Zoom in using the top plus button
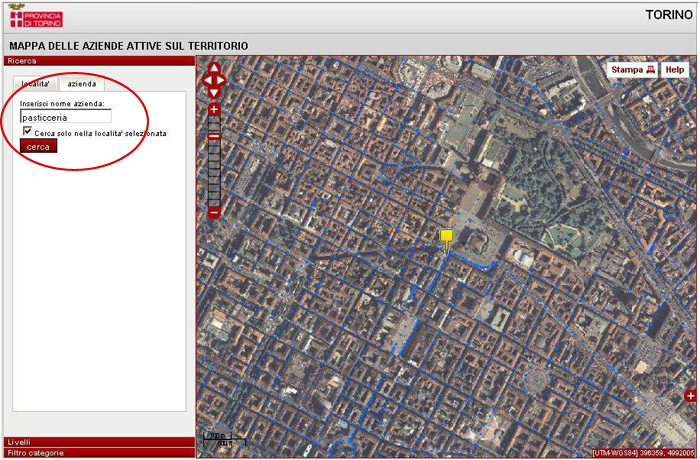The image size is (700, 460). pos(214,109)
